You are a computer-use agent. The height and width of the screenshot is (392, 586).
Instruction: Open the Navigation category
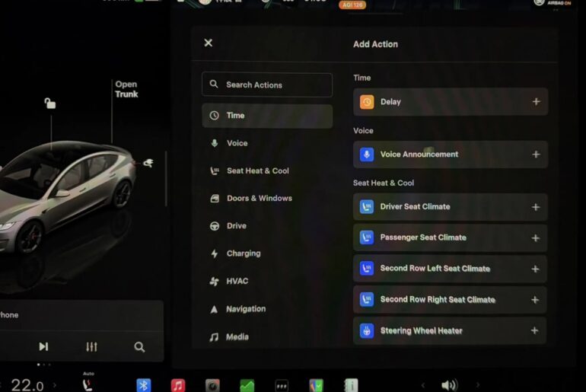267,309
